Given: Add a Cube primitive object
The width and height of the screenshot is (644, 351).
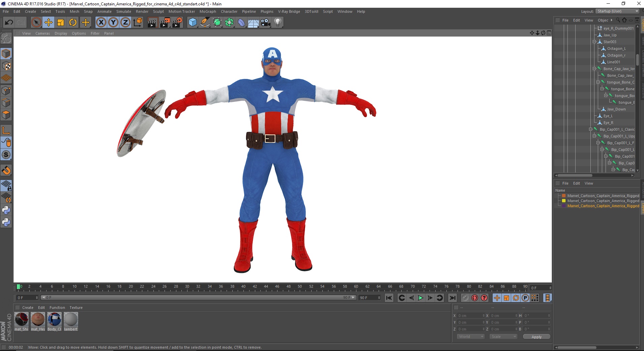Looking at the screenshot, I should (x=193, y=23).
